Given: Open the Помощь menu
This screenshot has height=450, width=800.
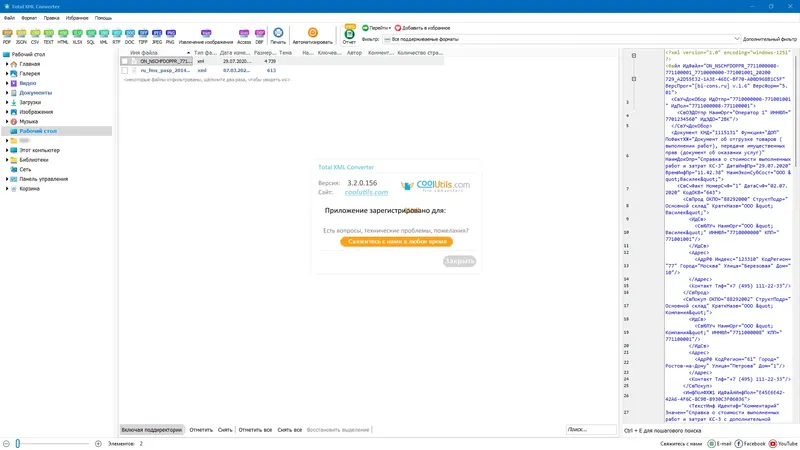Looking at the screenshot, I should tap(103, 18).
